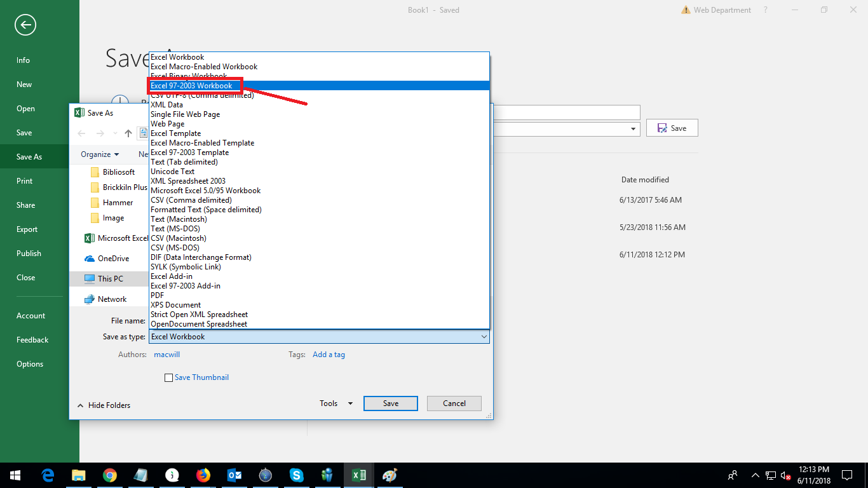Click the Date modified column header
868x488 pixels.
point(645,180)
